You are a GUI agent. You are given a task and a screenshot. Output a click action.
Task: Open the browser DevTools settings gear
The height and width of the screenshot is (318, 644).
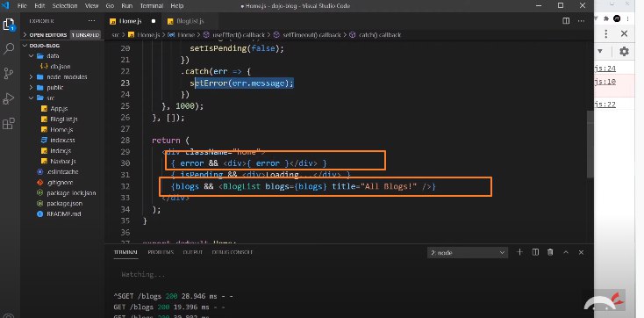tap(624, 52)
